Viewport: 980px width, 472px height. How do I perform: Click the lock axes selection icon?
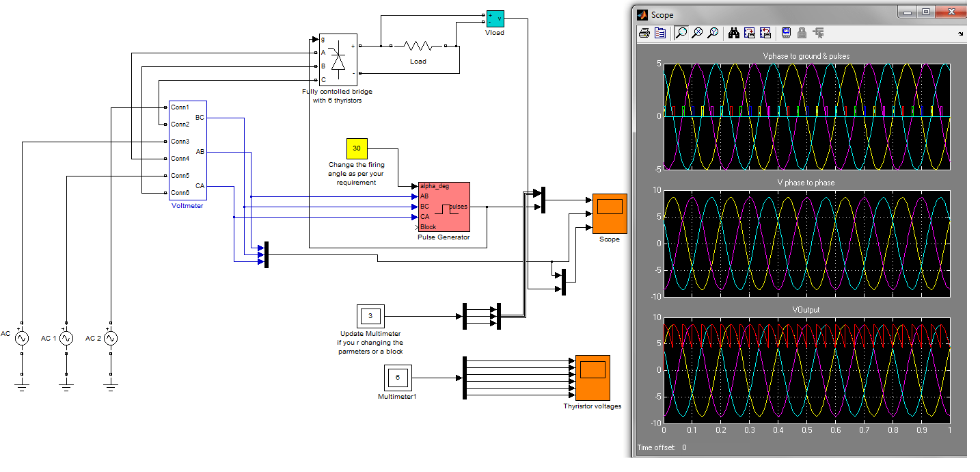pyautogui.click(x=802, y=32)
